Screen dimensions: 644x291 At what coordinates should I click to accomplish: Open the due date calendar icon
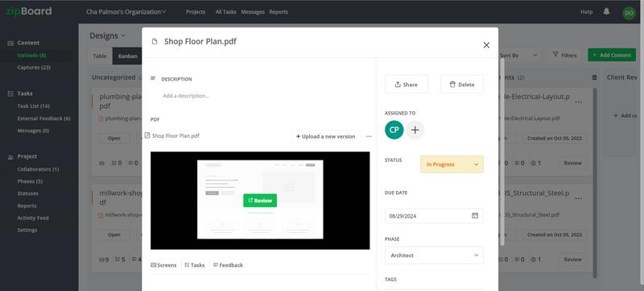475,215
